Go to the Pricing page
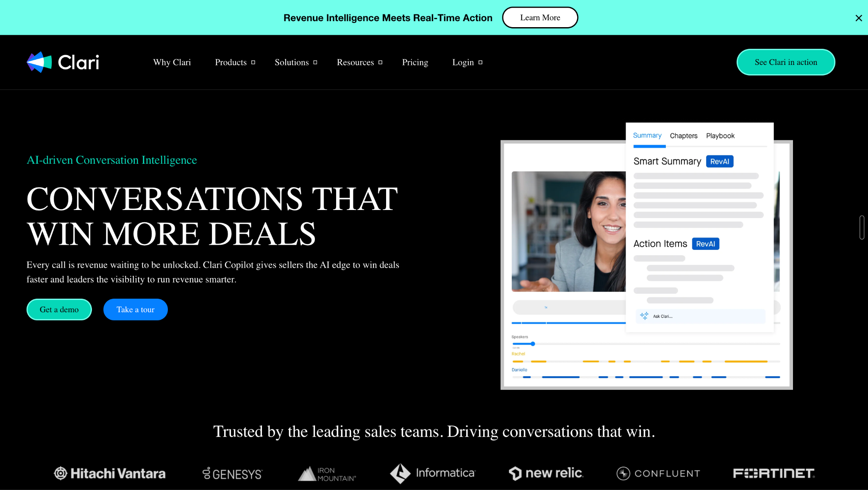The height and width of the screenshot is (490, 868). point(415,62)
